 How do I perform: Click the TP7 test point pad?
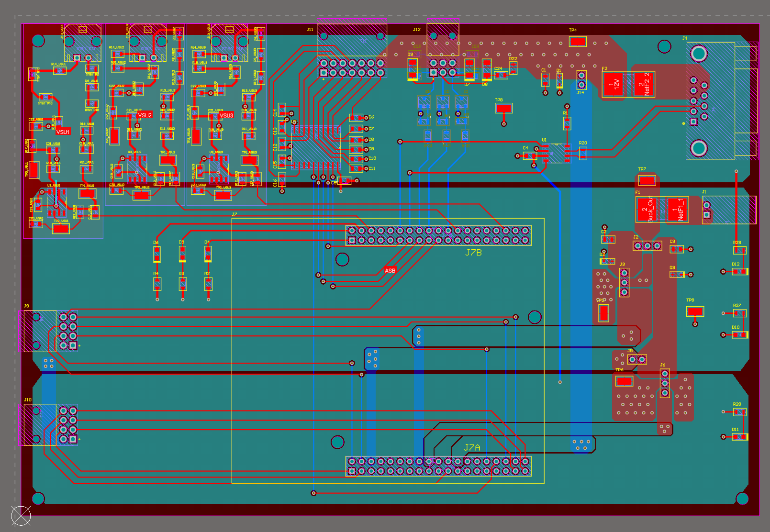[647, 180]
